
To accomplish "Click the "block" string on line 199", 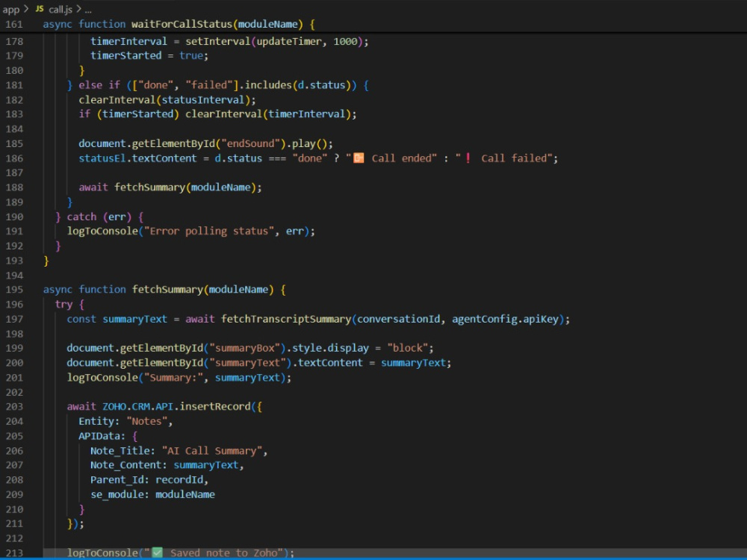I will tap(408, 348).
